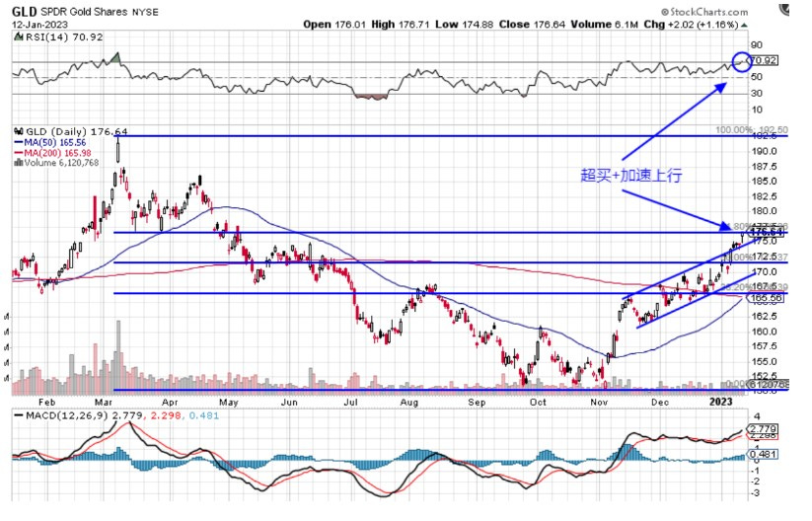Click the Aug label on the time axis
The height and width of the screenshot is (521, 812).
click(x=409, y=403)
